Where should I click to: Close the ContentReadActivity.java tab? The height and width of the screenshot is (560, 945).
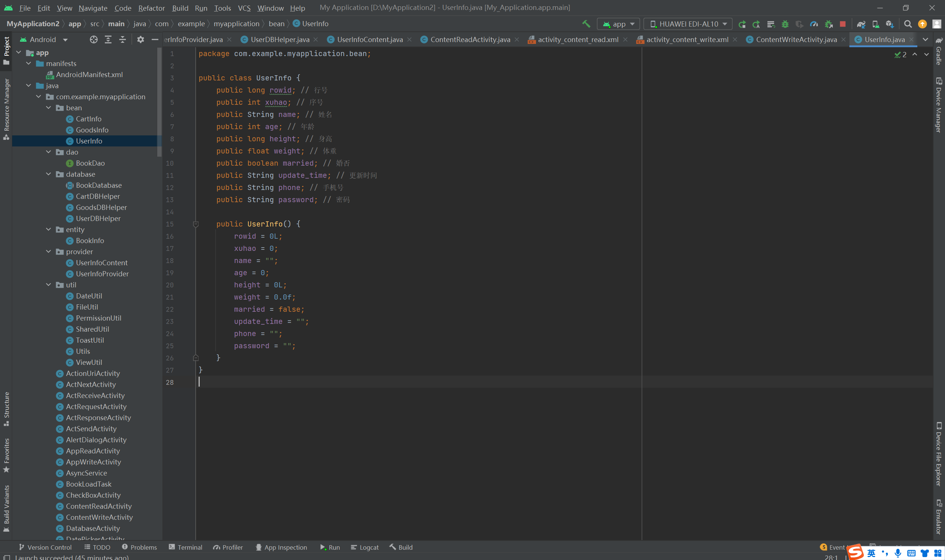[x=517, y=39]
